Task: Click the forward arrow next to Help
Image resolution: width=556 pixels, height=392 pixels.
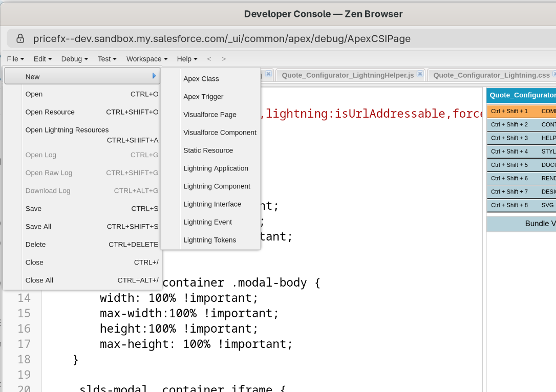Action: click(x=224, y=59)
